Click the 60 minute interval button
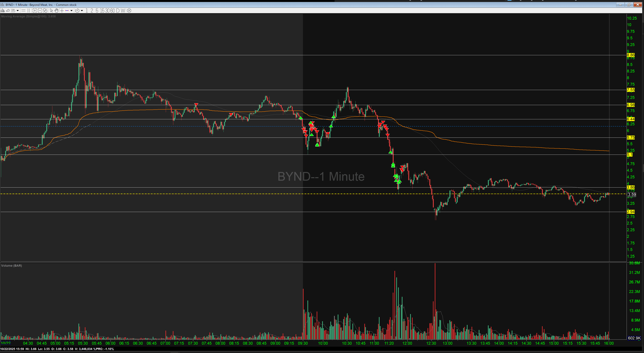 point(113,11)
